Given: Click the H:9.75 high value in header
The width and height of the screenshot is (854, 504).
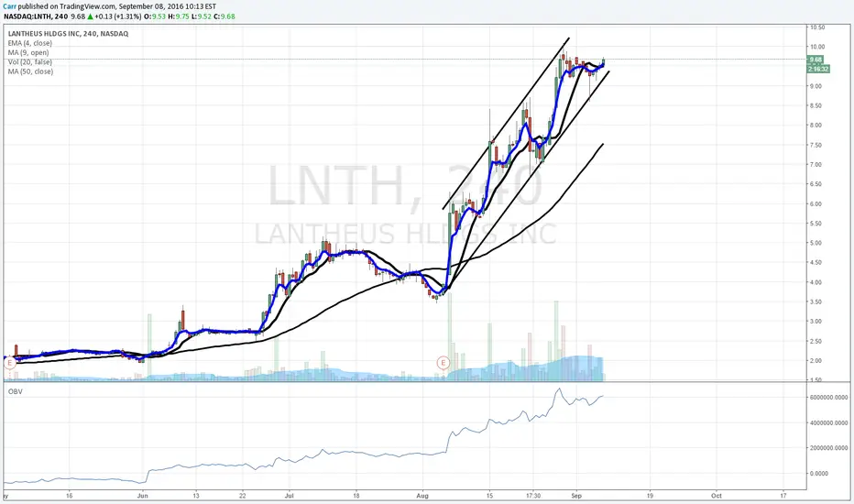Looking at the screenshot, I should click(178, 16).
